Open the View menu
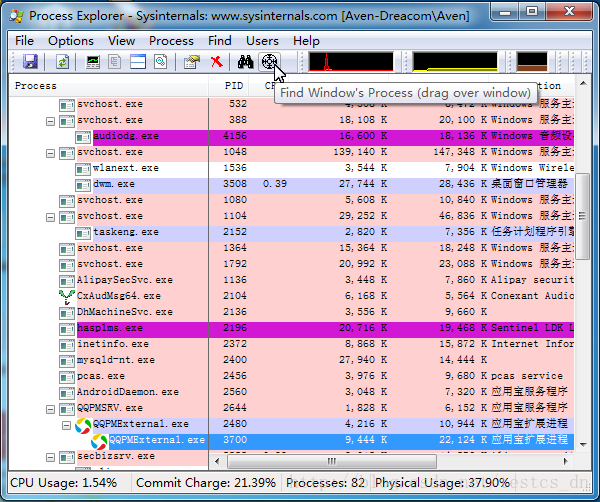Screen dimensions: 600x502 pyautogui.click(x=121, y=41)
